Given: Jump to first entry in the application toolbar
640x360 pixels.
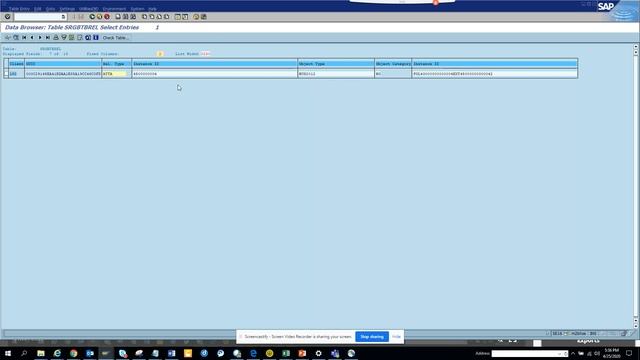Looking at the screenshot, I should click(24, 38).
